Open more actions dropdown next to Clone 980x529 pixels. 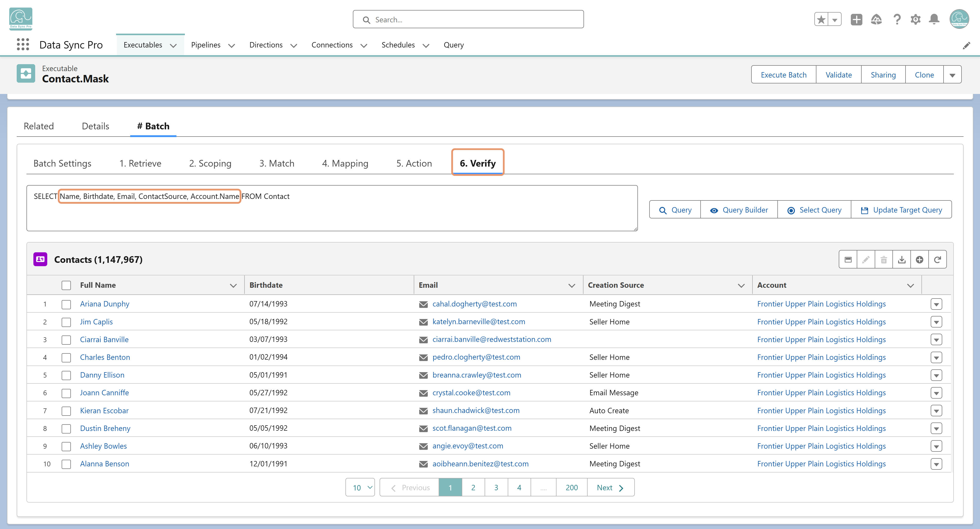click(x=952, y=74)
